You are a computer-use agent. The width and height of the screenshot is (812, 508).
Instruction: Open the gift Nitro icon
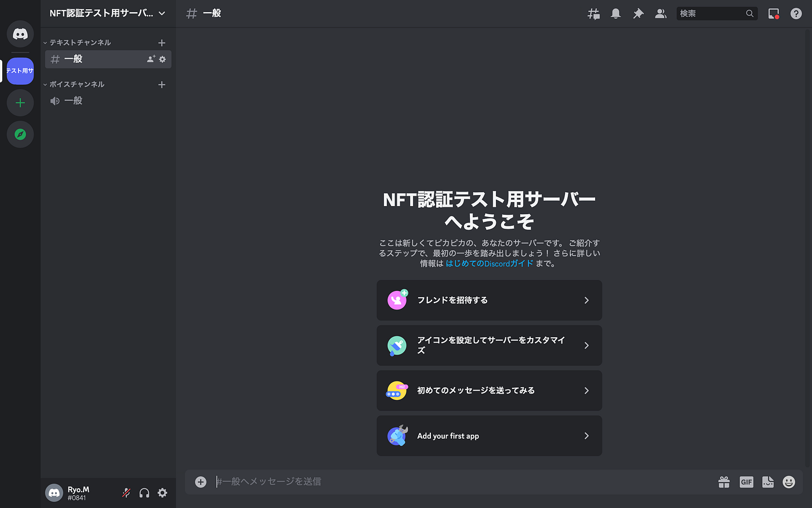coord(724,482)
